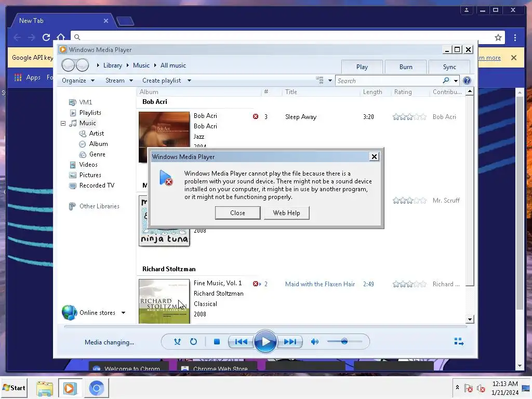Open Media Player help question icon
Screen dimensions: 532x399
[x=467, y=81]
